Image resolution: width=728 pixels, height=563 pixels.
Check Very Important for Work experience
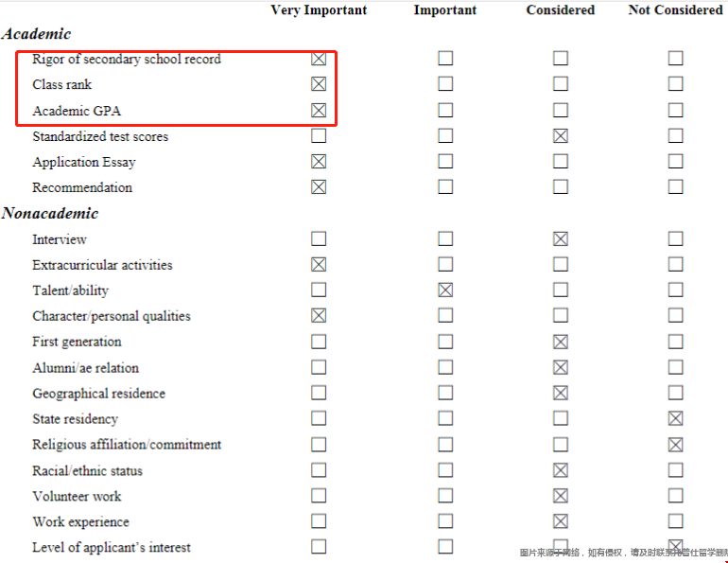319,521
